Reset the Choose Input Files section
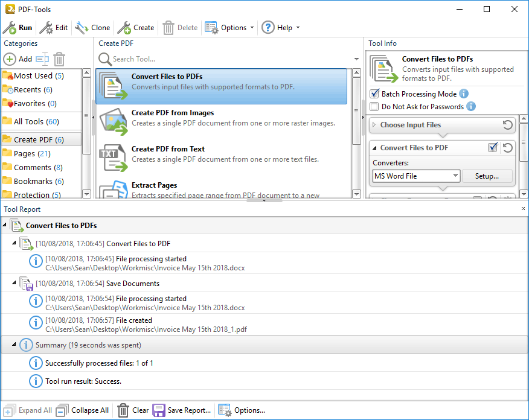Viewport: 529px width, 420px height. (x=508, y=125)
